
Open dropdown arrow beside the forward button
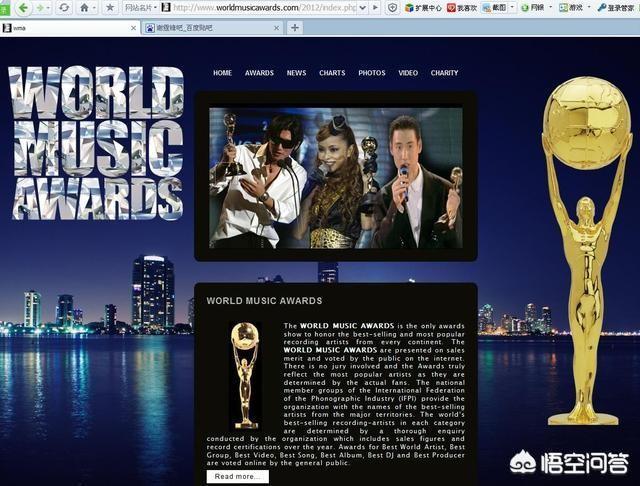(x=49, y=8)
